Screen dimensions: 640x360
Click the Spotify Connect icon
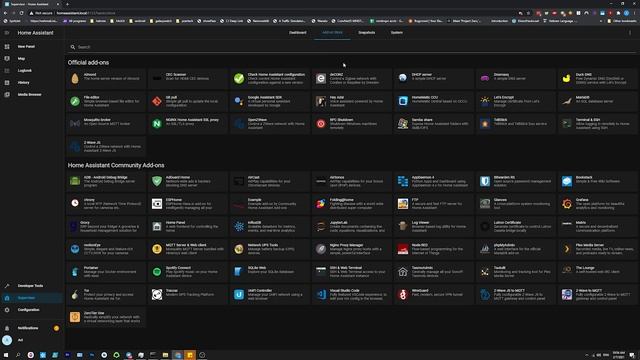tap(157, 271)
